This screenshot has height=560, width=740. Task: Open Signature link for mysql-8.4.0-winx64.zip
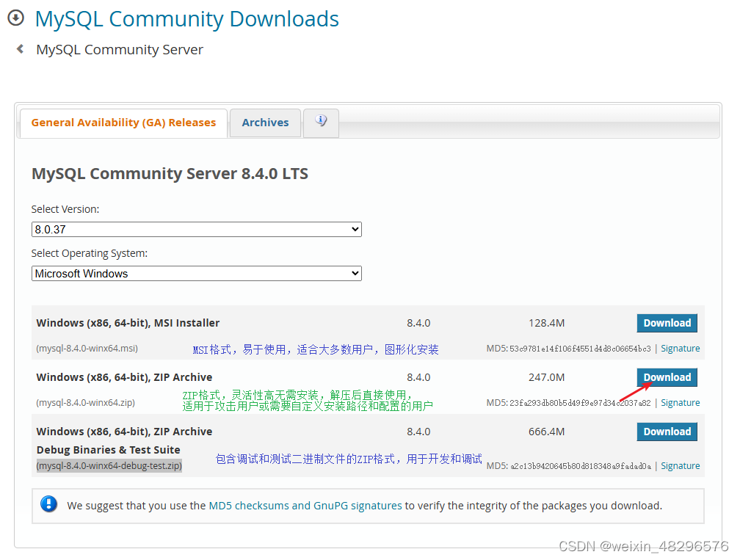tap(680, 403)
